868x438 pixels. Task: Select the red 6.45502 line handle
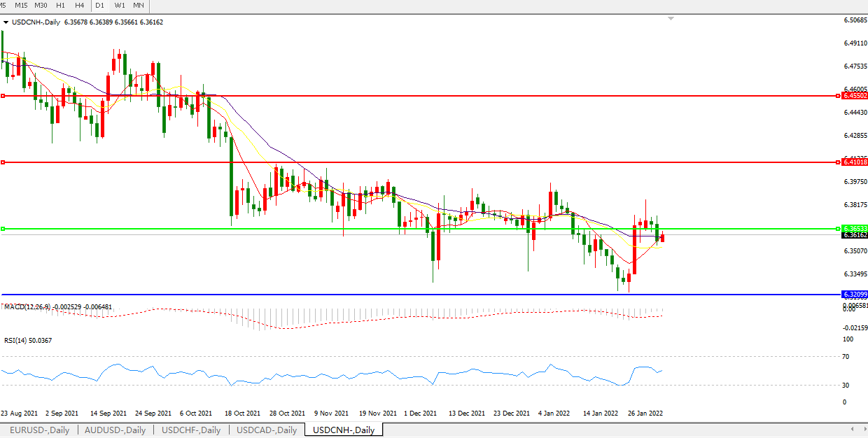[x=3, y=96]
